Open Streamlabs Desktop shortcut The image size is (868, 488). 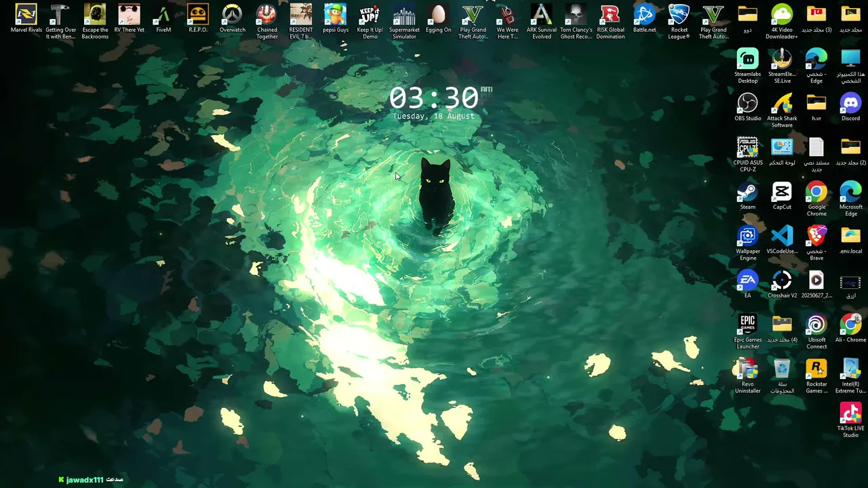[x=747, y=65]
